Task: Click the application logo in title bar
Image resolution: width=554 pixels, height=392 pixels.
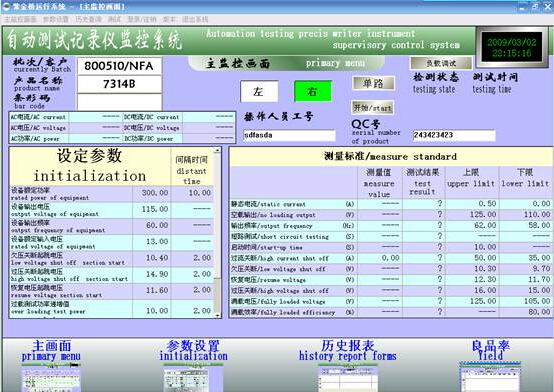Action: [6, 6]
